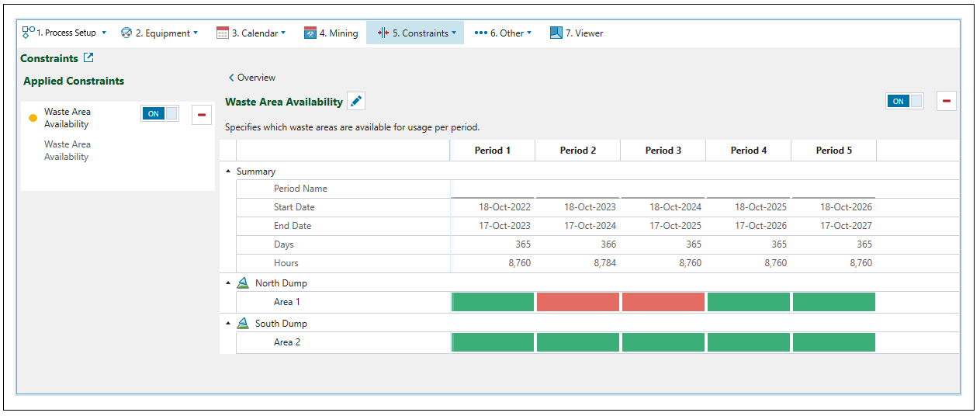This screenshot has height=416, width=980.
Task: Click the Calendar step icon
Action: [223, 33]
